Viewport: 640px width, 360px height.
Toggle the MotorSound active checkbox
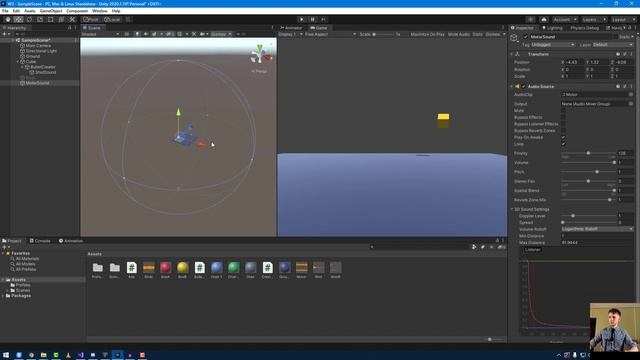coord(525,37)
